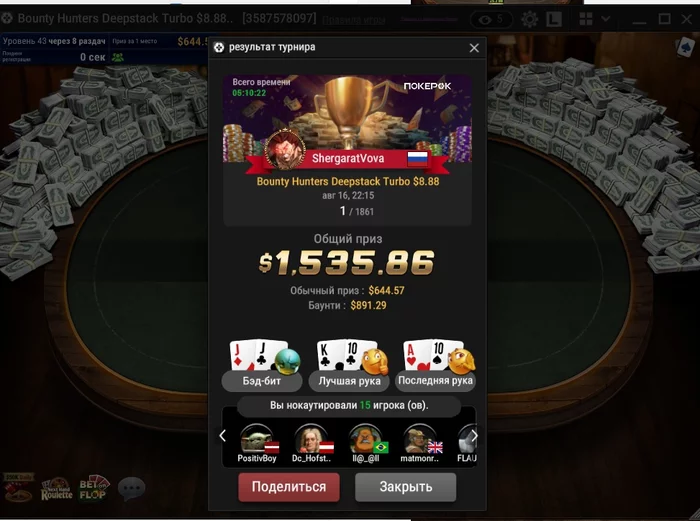700x521 pixels.
Task: Click the Поделиться share button
Action: (289, 487)
